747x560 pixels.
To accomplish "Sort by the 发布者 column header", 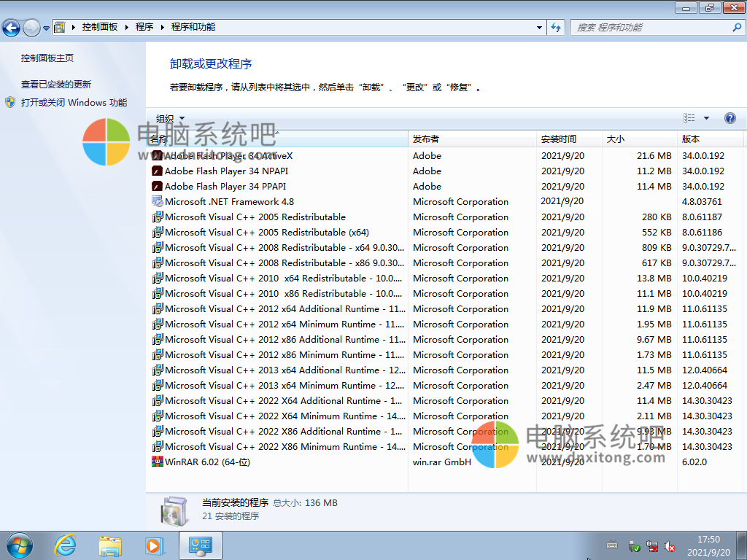I will [x=472, y=139].
